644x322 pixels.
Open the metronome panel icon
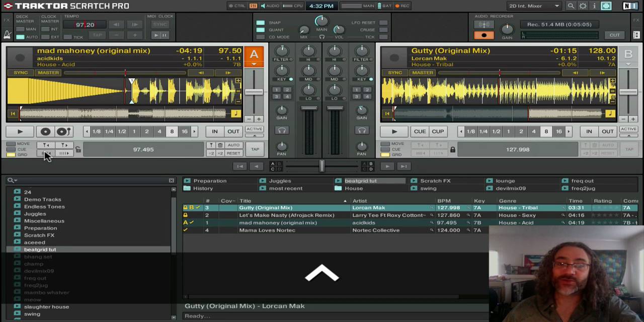7,35
